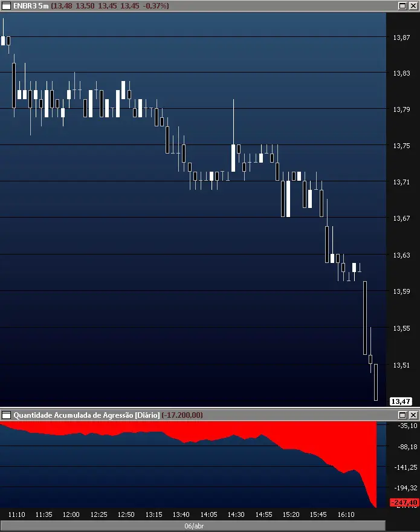Click the -194,32 indicator axis label
The height and width of the screenshot is (532, 420).
(x=405, y=488)
